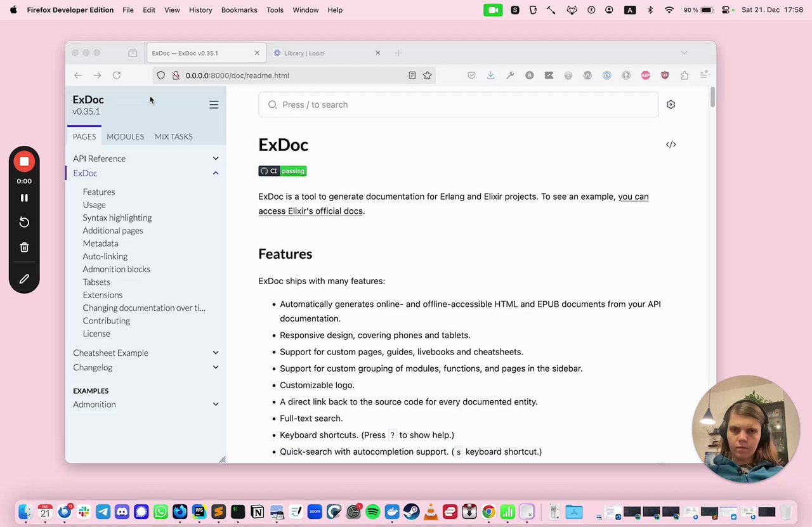The width and height of the screenshot is (812, 527).
Task: View source code via the </> icon
Action: point(671,145)
